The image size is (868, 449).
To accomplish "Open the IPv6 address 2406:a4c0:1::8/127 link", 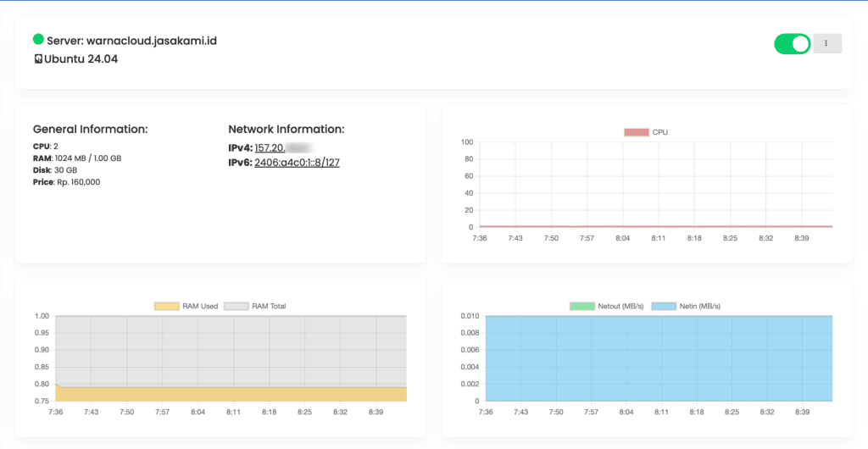I will point(297,163).
